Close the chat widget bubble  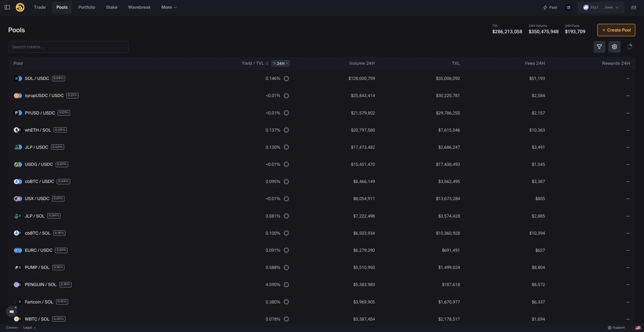coord(15,307)
